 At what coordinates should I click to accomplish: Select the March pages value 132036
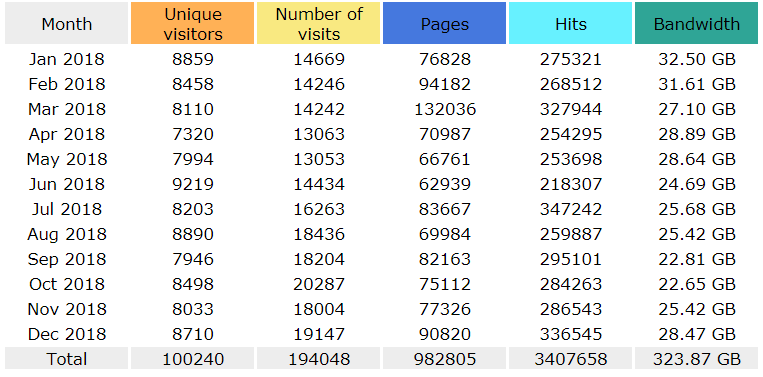click(445, 109)
